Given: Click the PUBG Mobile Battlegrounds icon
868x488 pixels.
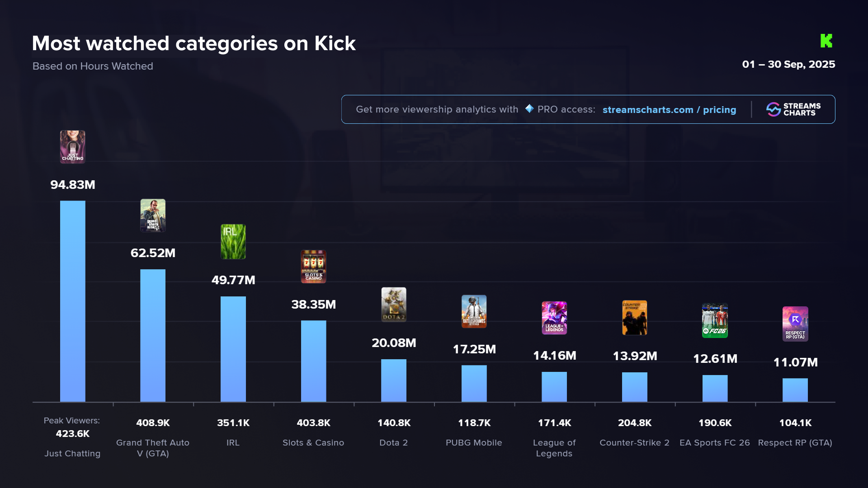Looking at the screenshot, I should pyautogui.click(x=474, y=311).
